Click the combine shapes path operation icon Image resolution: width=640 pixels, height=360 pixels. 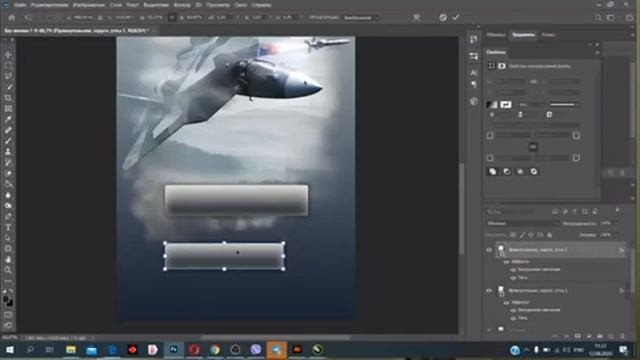tap(493, 171)
